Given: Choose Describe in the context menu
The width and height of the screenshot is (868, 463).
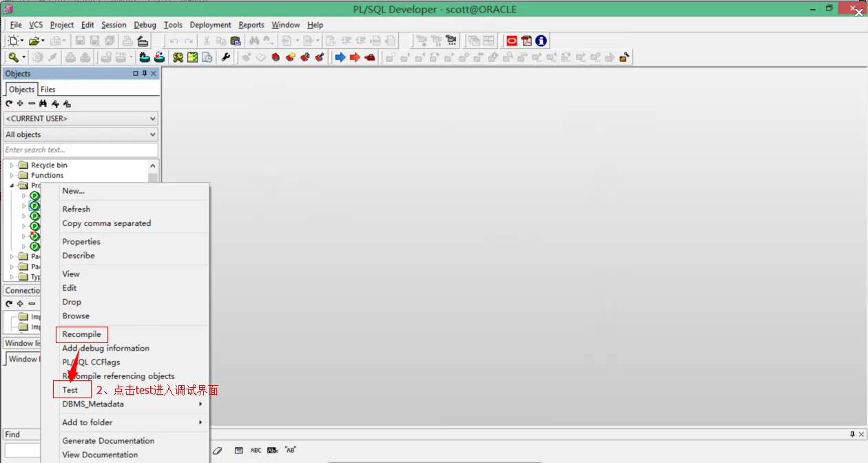Looking at the screenshot, I should pos(79,256).
